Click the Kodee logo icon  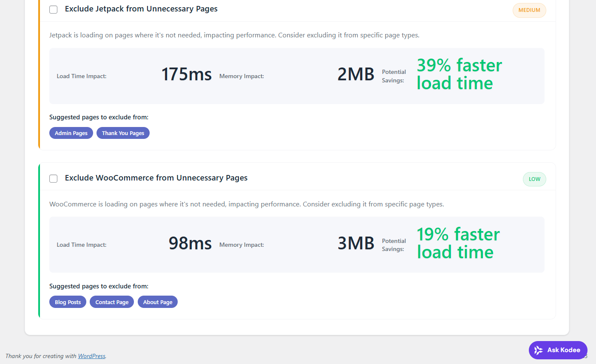[x=539, y=350]
